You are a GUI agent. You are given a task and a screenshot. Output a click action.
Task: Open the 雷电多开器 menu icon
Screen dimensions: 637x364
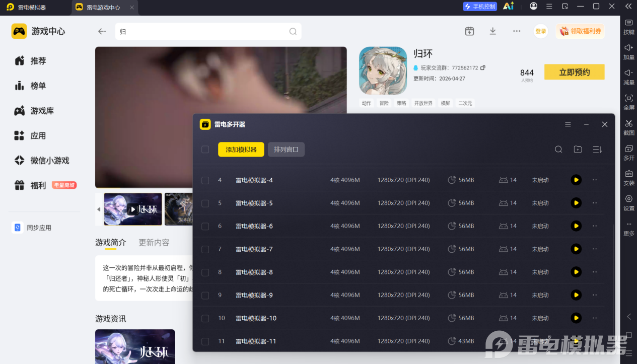pyautogui.click(x=568, y=124)
